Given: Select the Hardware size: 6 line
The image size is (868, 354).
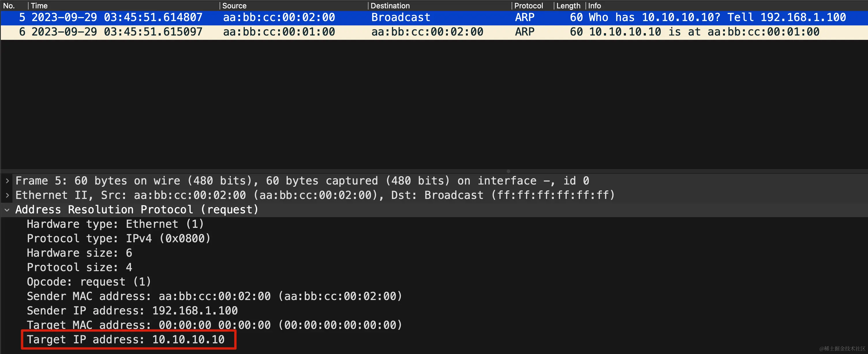Looking at the screenshot, I should pyautogui.click(x=80, y=253).
